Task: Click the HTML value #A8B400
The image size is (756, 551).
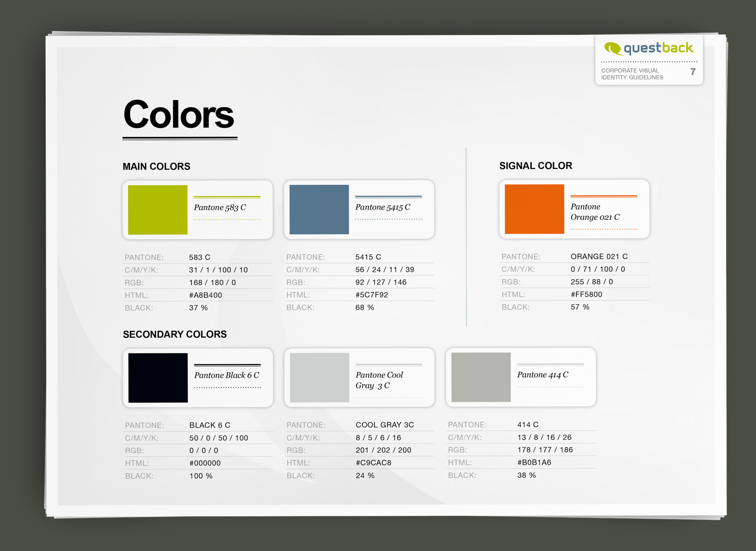Action: (206, 295)
